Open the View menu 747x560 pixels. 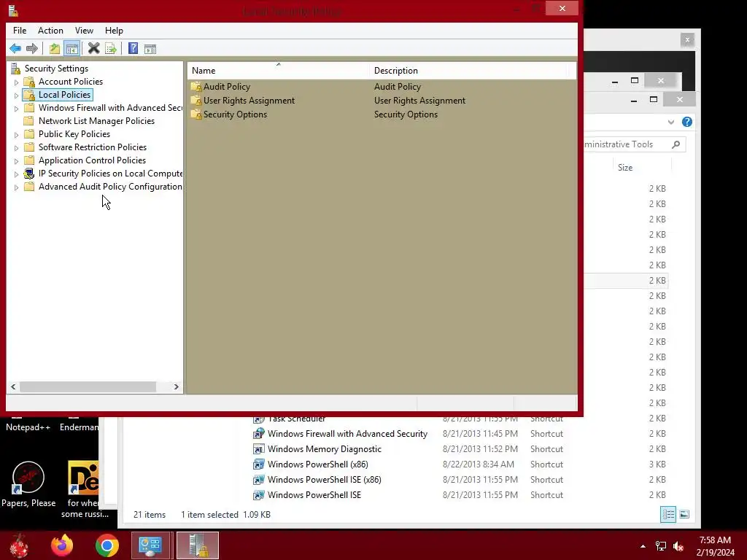point(84,31)
